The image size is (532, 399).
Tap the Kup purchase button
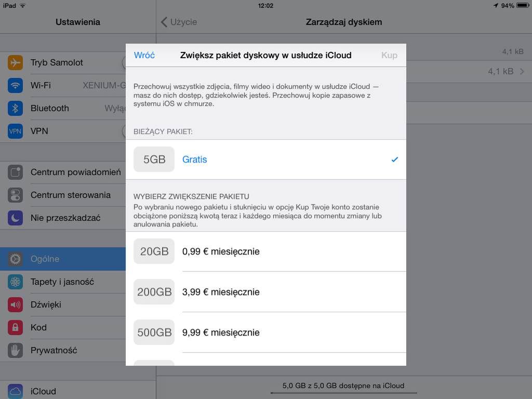[389, 55]
